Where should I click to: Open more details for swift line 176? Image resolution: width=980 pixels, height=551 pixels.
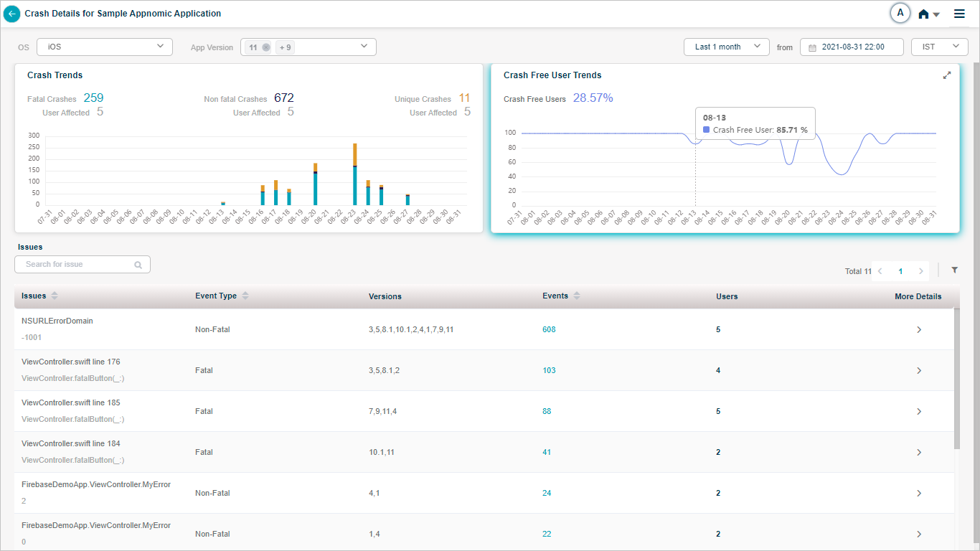coord(919,371)
